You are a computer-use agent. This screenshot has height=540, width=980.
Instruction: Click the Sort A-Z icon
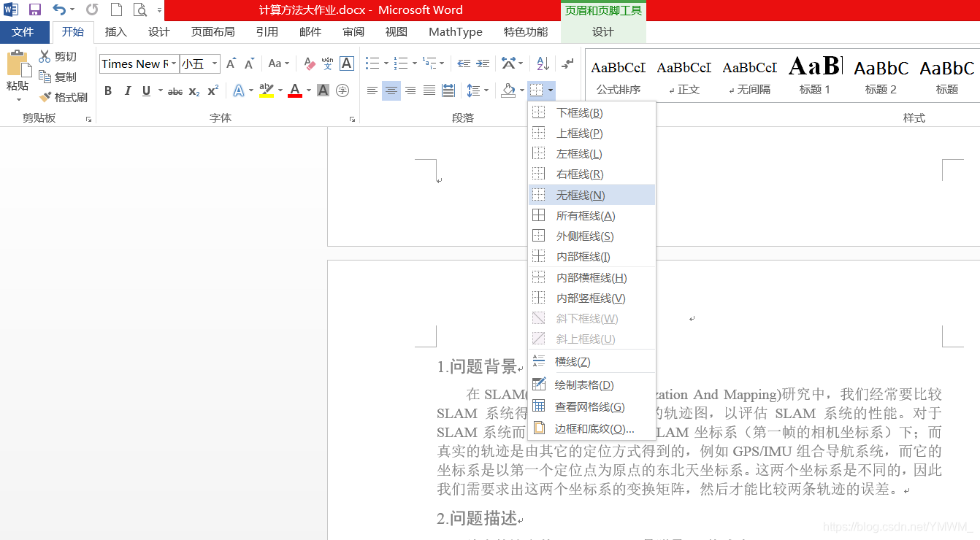click(543, 64)
